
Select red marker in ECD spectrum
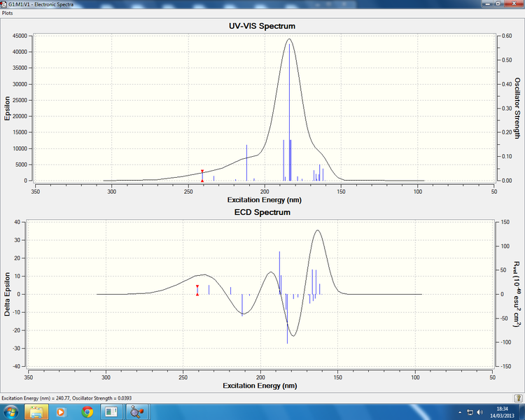(197, 290)
